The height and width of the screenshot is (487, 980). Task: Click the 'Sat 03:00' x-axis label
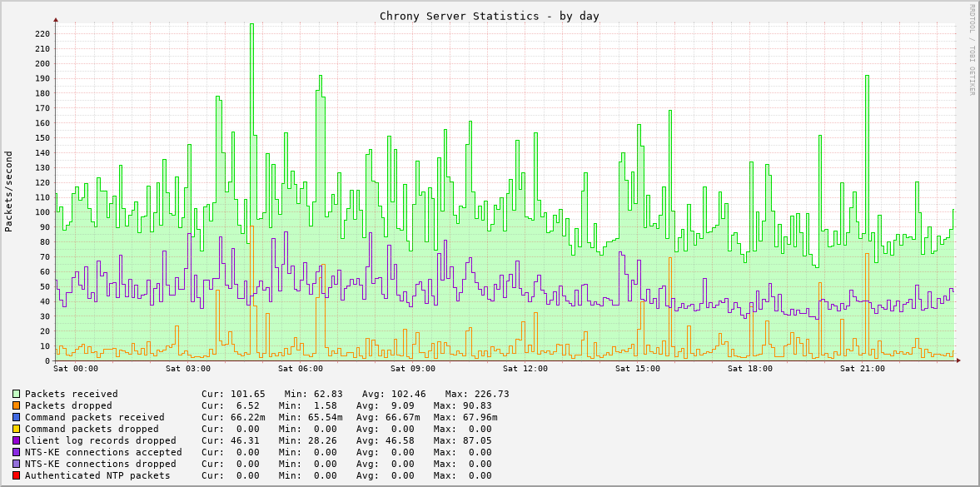point(188,369)
